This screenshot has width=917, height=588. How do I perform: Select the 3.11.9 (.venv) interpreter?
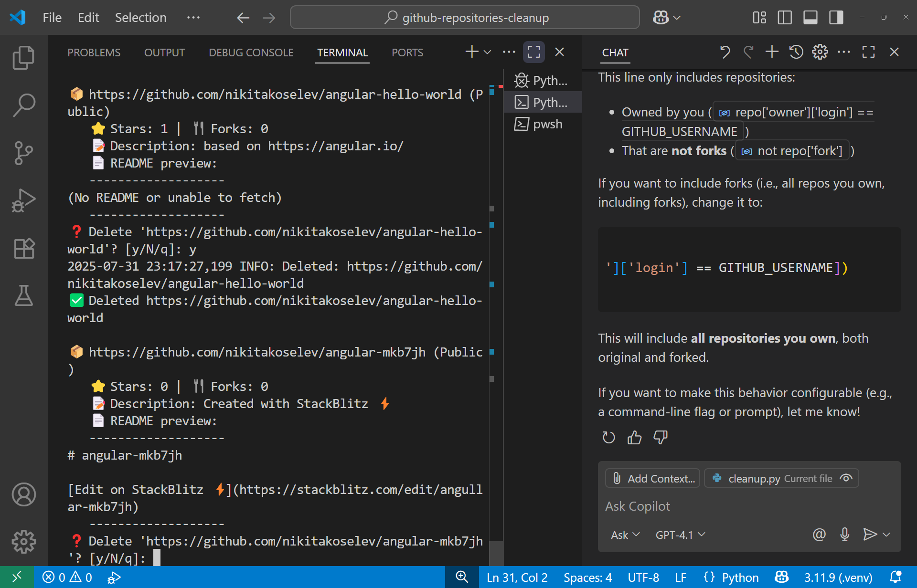coord(838,577)
